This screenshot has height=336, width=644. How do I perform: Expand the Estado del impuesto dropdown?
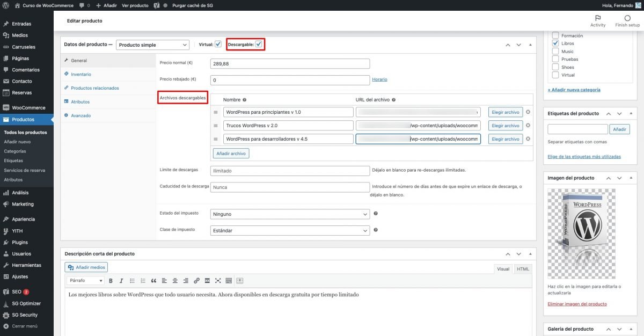point(290,214)
